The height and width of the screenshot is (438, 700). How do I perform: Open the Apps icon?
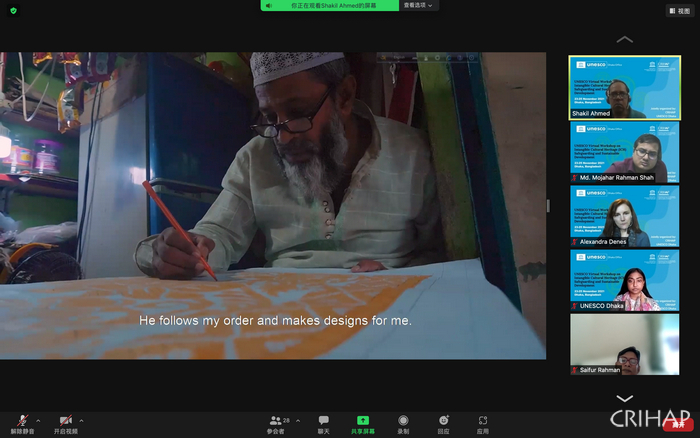tap(482, 420)
